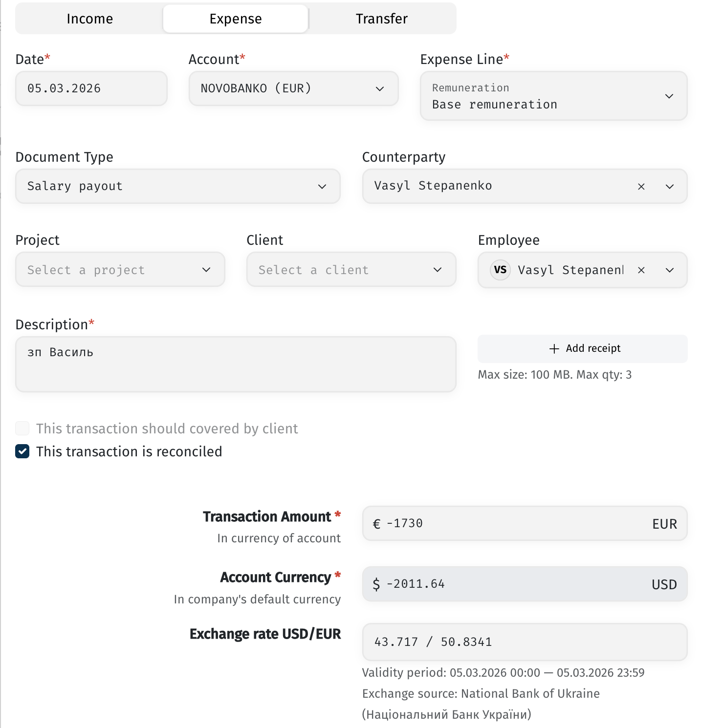Click the VS employee avatar icon
The height and width of the screenshot is (728, 701).
click(x=500, y=270)
